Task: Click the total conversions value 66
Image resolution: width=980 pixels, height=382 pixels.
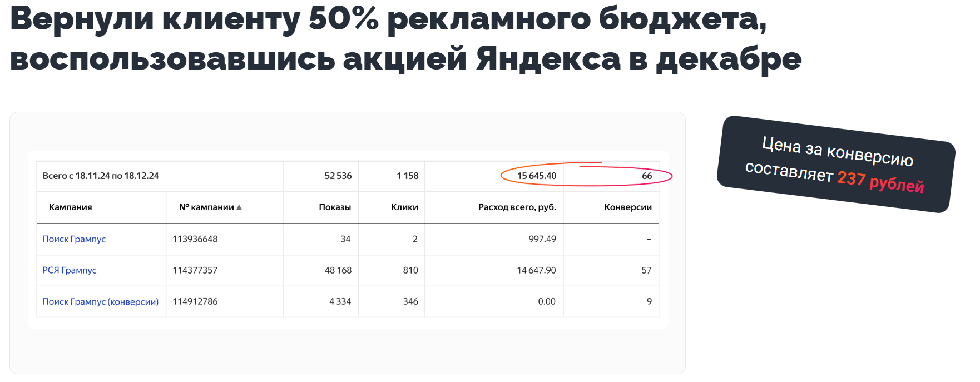Action: (x=647, y=176)
